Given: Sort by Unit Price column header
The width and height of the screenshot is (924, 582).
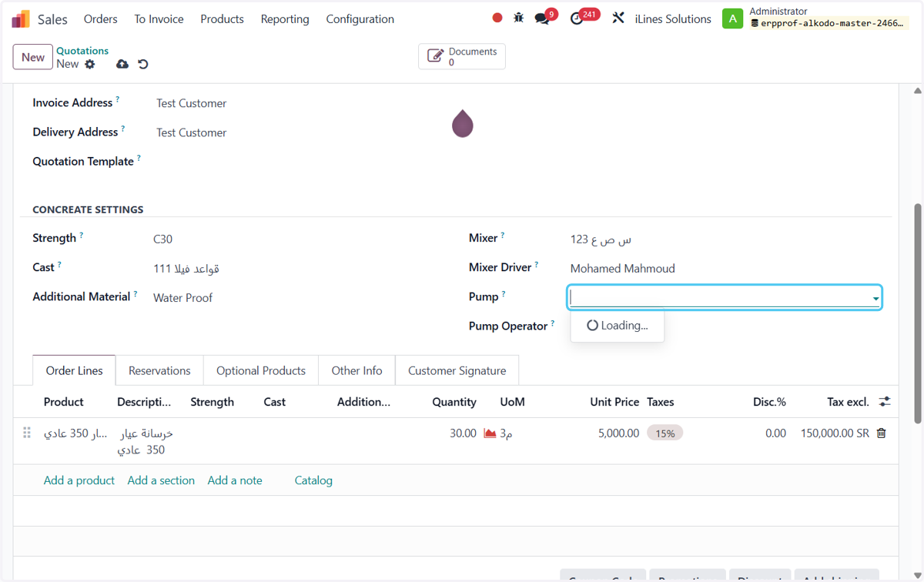Looking at the screenshot, I should (x=614, y=402).
